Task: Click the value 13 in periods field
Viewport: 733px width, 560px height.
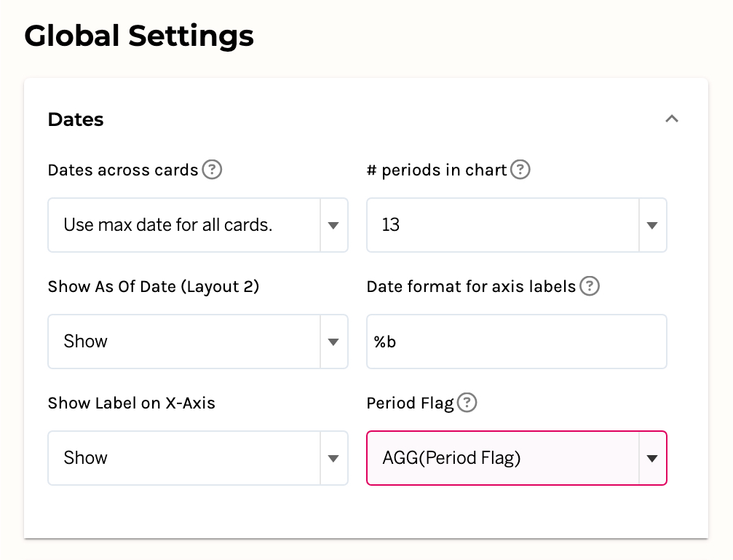Action: tap(391, 225)
